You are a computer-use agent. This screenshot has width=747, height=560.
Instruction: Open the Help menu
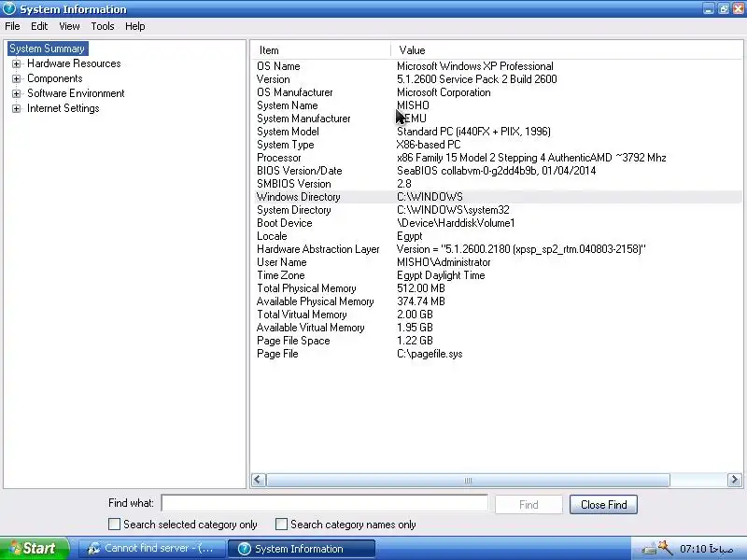[135, 26]
